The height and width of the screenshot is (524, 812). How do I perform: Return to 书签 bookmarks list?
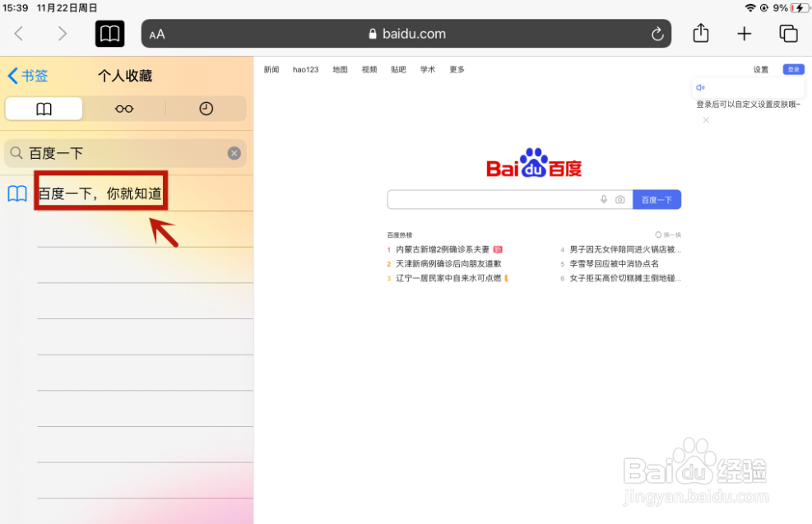[x=28, y=76]
